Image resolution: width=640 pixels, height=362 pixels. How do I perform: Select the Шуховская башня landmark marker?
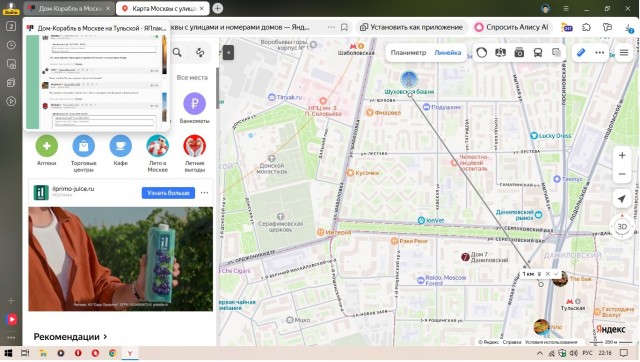pos(409,79)
